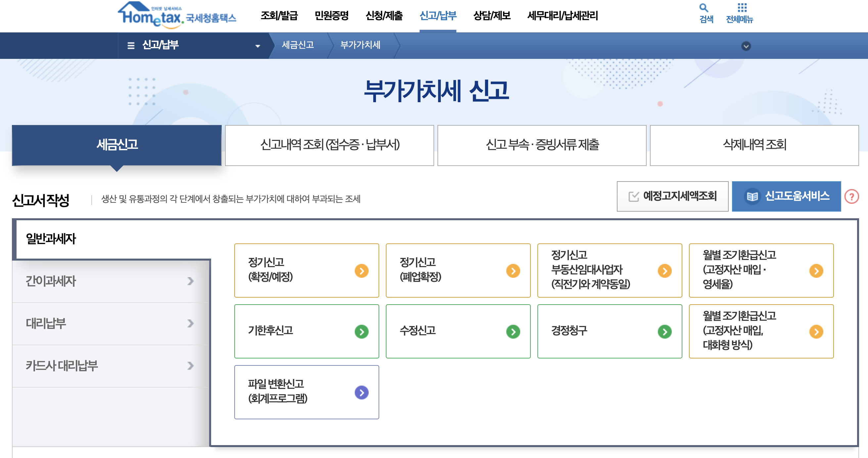868x458 pixels.
Task: Click green arrow on 경정청구 card
Action: click(664, 332)
